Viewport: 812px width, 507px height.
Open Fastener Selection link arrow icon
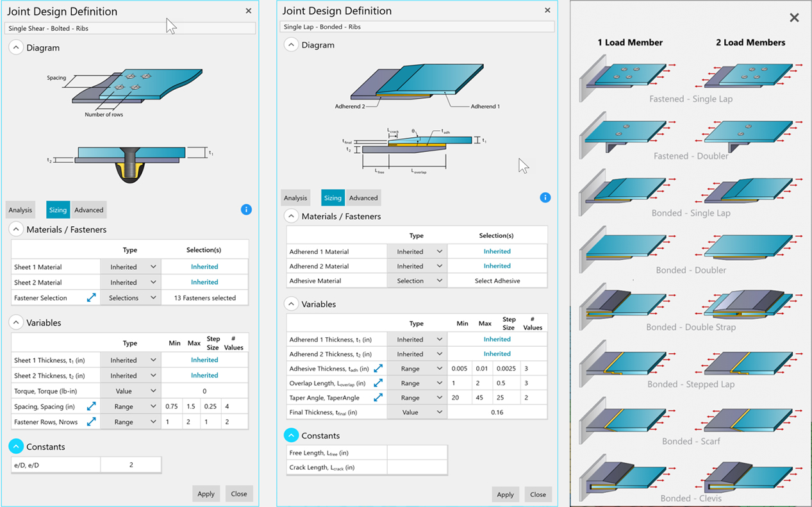pos(92,298)
